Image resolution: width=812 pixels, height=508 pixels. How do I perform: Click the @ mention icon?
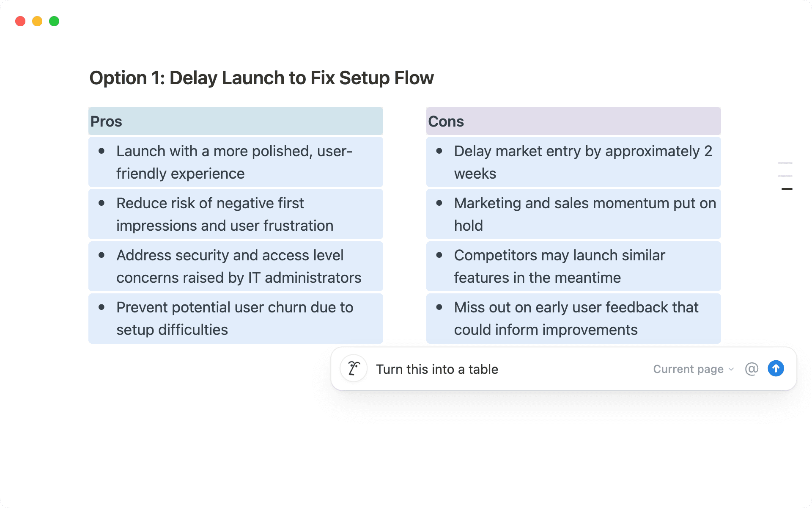click(752, 369)
